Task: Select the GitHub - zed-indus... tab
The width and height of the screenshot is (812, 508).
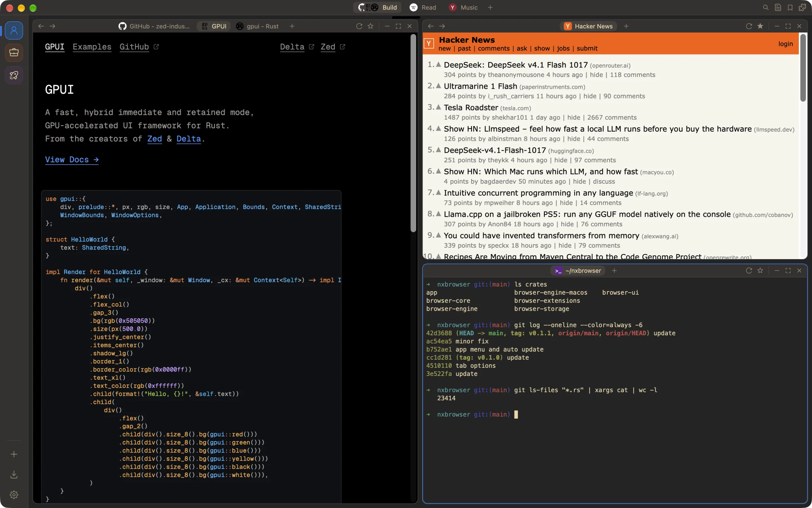Action: (154, 26)
